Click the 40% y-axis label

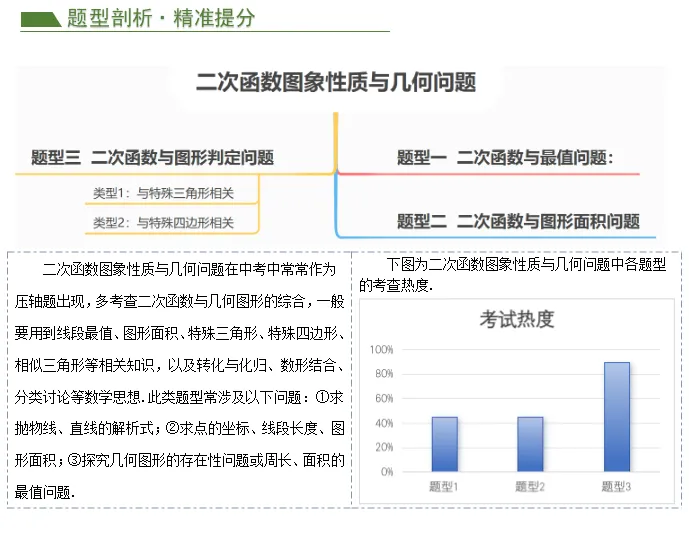click(384, 423)
